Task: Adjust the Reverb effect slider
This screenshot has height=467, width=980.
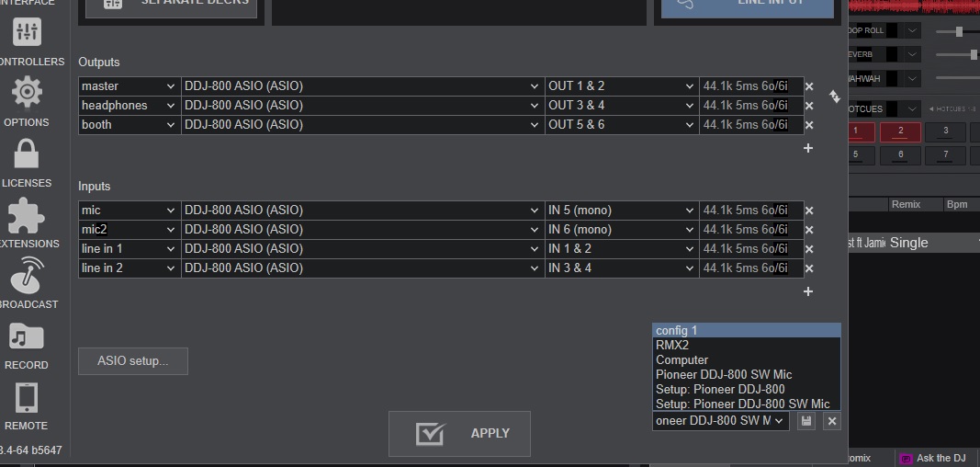Action: pos(974,55)
